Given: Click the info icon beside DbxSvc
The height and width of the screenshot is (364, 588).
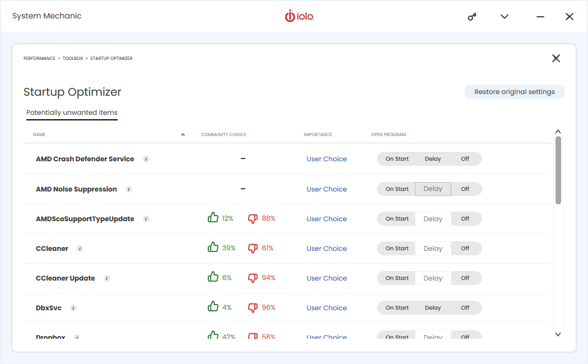Looking at the screenshot, I should pyautogui.click(x=73, y=308).
